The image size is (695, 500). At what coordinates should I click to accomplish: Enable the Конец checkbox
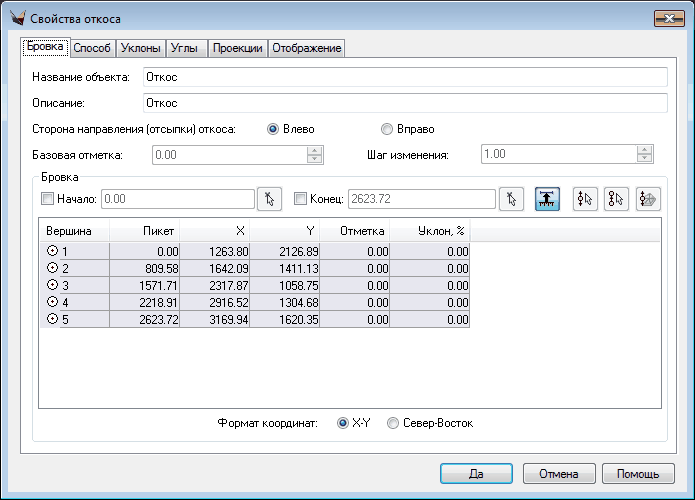tap(301, 199)
